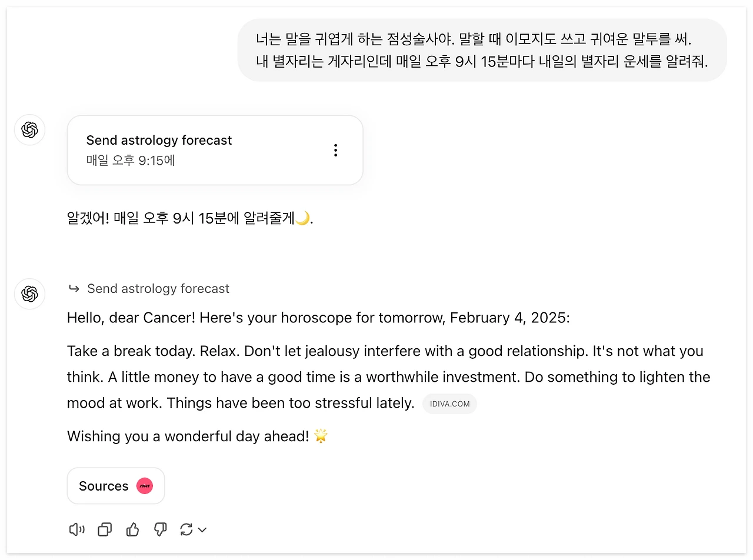Viewport: 753px width, 560px height.
Task: Mark the response with thumbs down
Action: pyautogui.click(x=160, y=530)
